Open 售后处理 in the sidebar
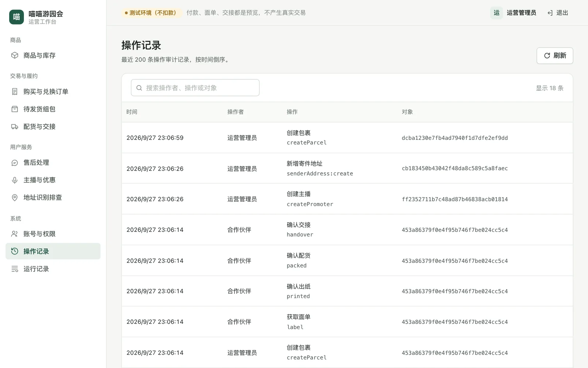 pos(53,163)
